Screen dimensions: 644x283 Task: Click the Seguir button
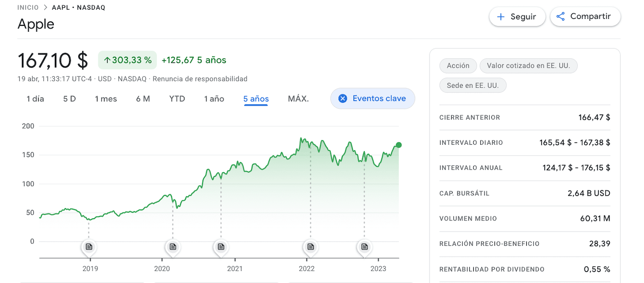pyautogui.click(x=517, y=17)
